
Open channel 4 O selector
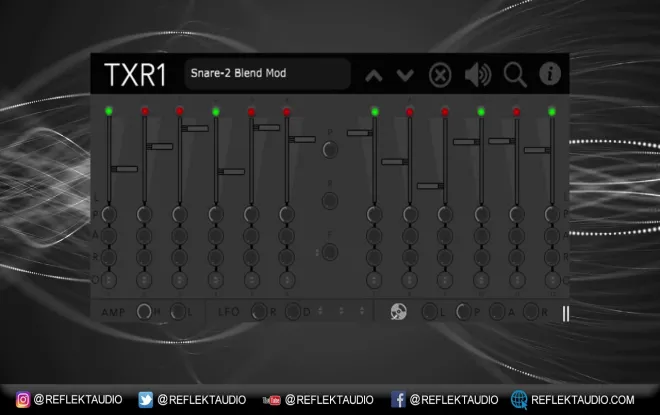tap(216, 279)
